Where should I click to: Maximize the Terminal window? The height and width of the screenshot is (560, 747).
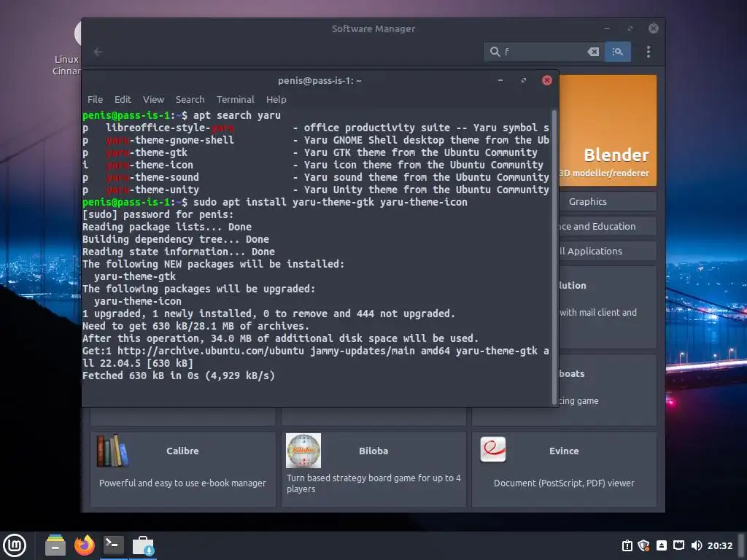[524, 80]
